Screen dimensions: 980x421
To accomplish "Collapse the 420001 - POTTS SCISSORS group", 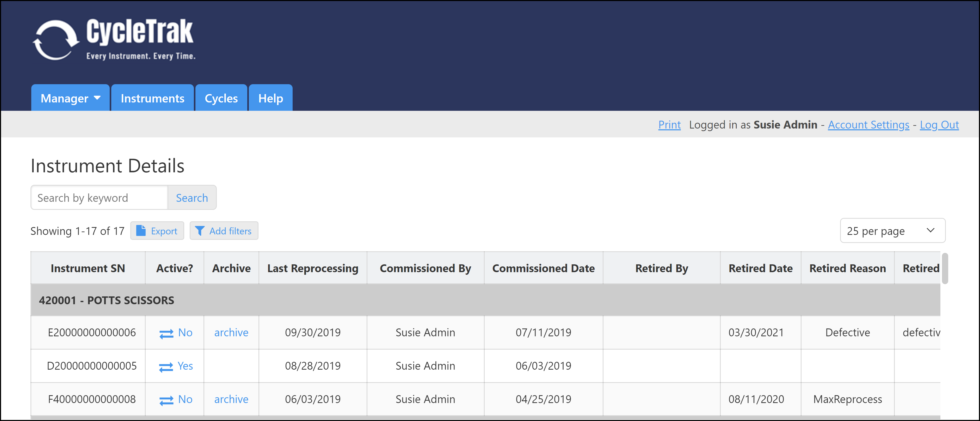I will (x=107, y=300).
